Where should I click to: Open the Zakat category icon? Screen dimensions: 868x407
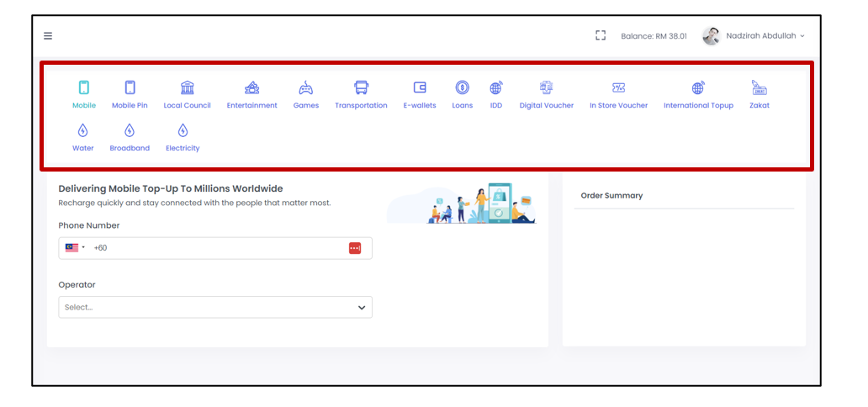[x=759, y=87]
